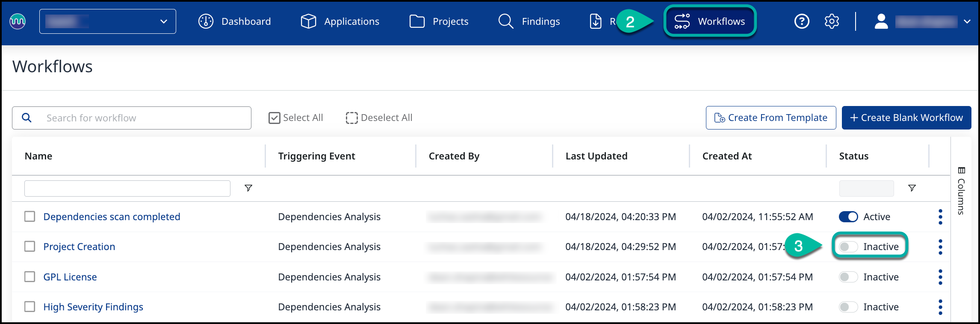The width and height of the screenshot is (980, 324).
Task: Click the Status column filter icon
Action: point(912,188)
